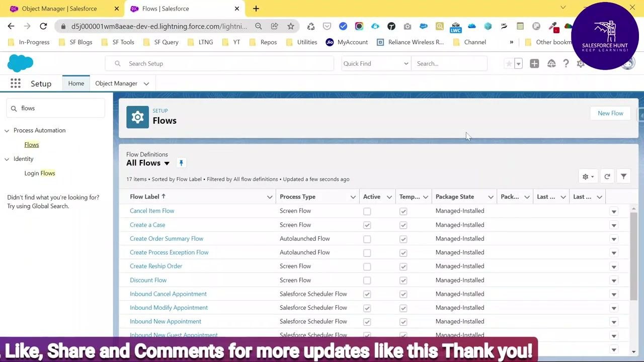Toggle Active checkbox for Discount Flow
This screenshot has width=644, height=362.
pos(367,281)
